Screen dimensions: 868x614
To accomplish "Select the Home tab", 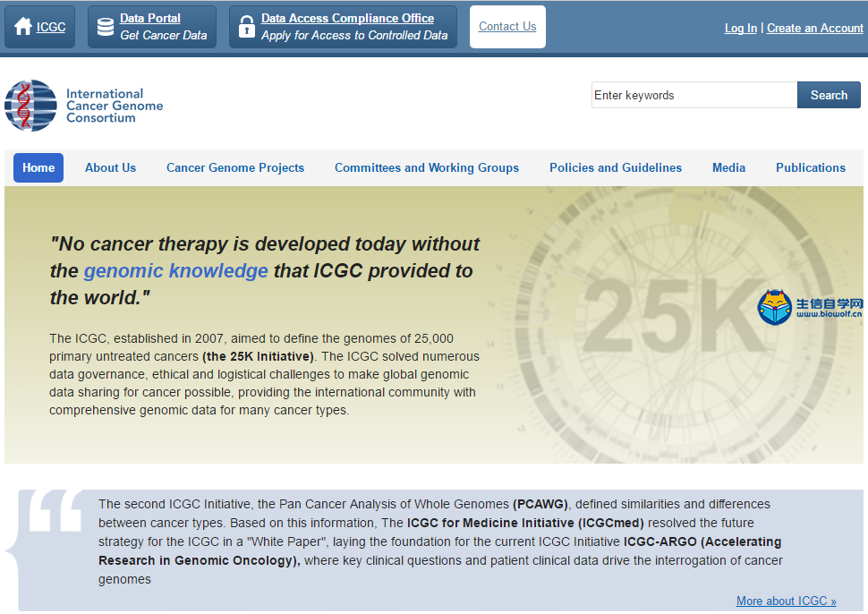I will (x=38, y=167).
